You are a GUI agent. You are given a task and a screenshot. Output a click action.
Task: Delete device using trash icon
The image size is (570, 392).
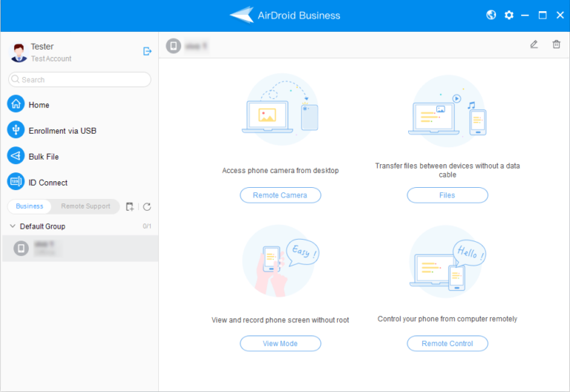(556, 45)
